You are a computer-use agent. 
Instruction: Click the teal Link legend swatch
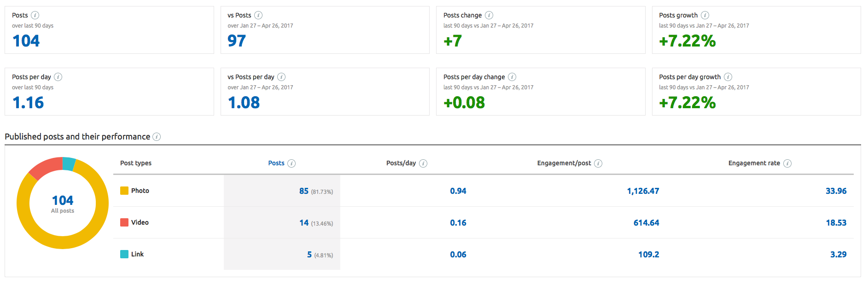point(124,254)
